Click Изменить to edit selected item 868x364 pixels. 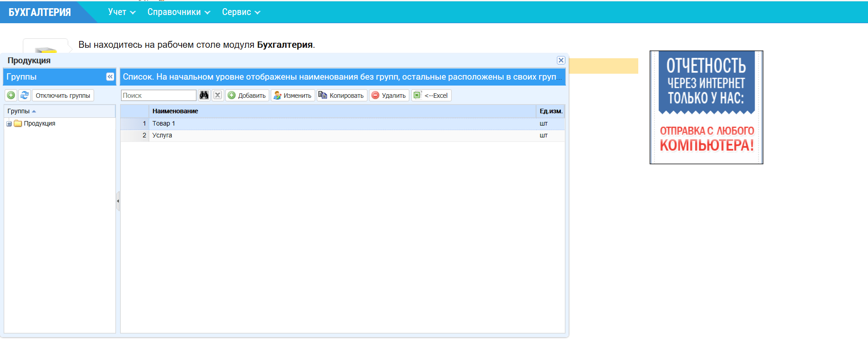point(293,95)
